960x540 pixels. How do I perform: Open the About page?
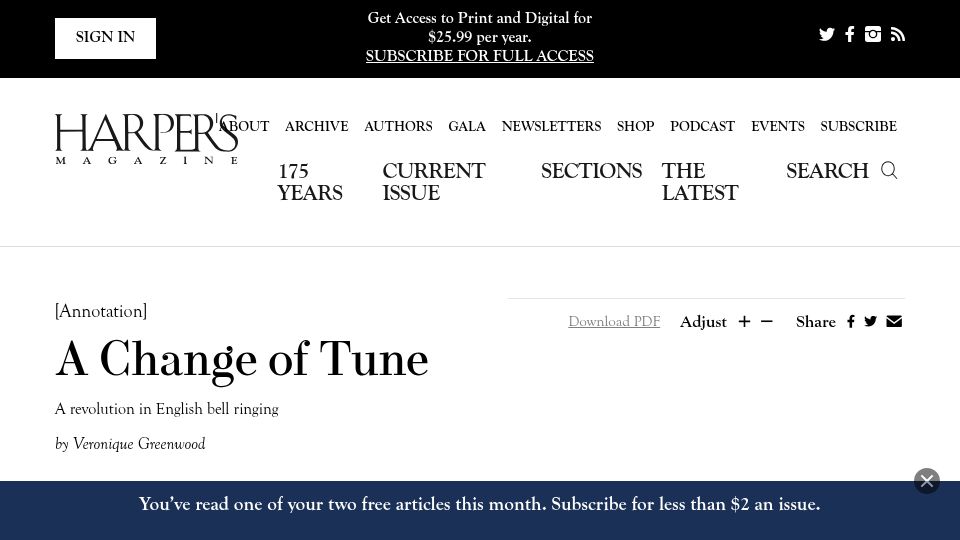[244, 126]
